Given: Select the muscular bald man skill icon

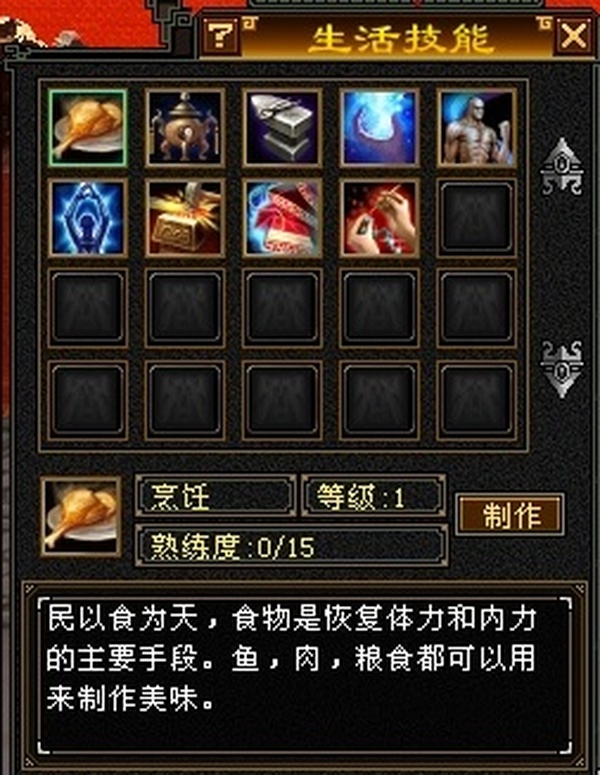Looking at the screenshot, I should click(x=477, y=128).
